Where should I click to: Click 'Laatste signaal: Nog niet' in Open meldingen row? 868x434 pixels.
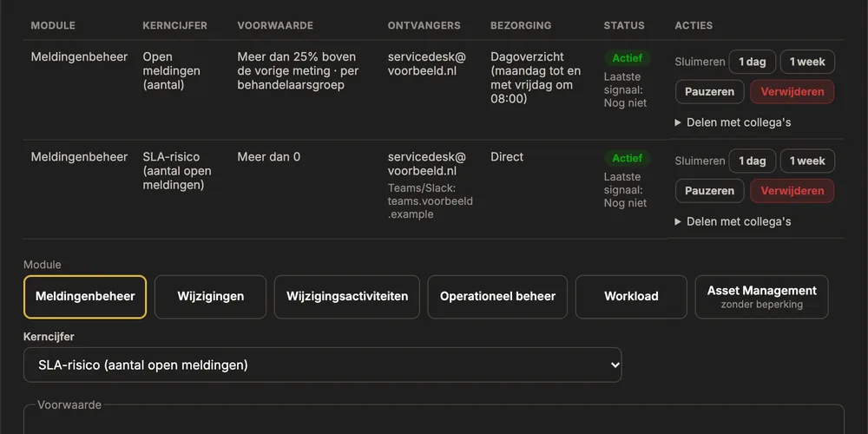[x=626, y=90]
